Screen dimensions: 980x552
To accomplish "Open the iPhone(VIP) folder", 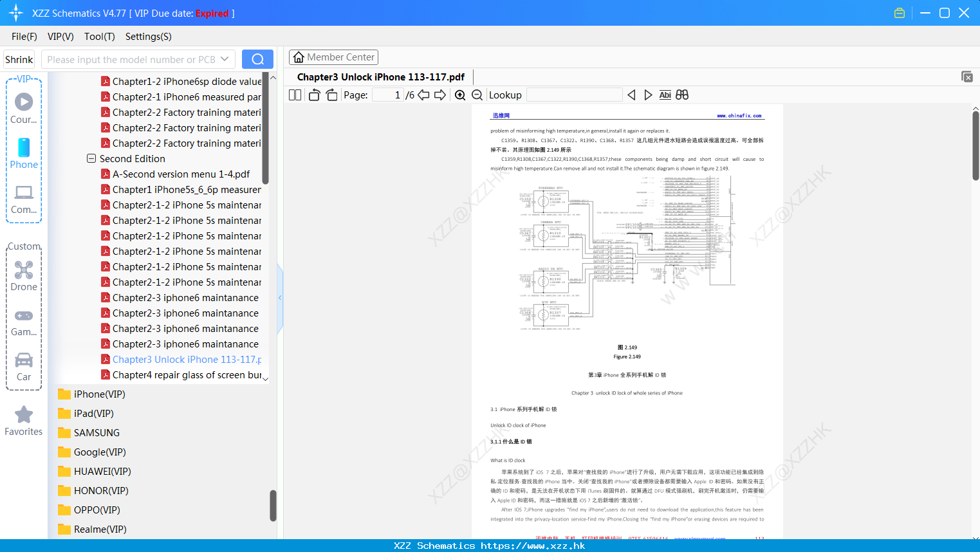I will (x=91, y=394).
